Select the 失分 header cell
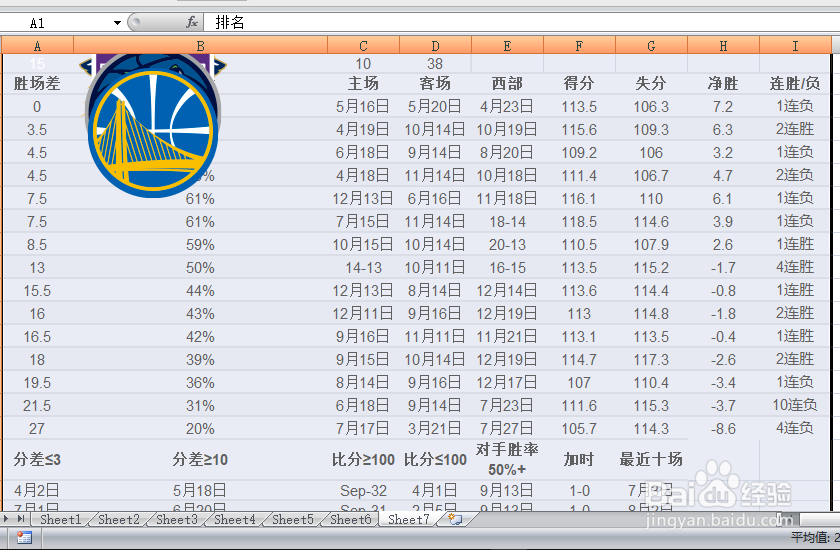This screenshot has width=840, height=550. (x=651, y=84)
